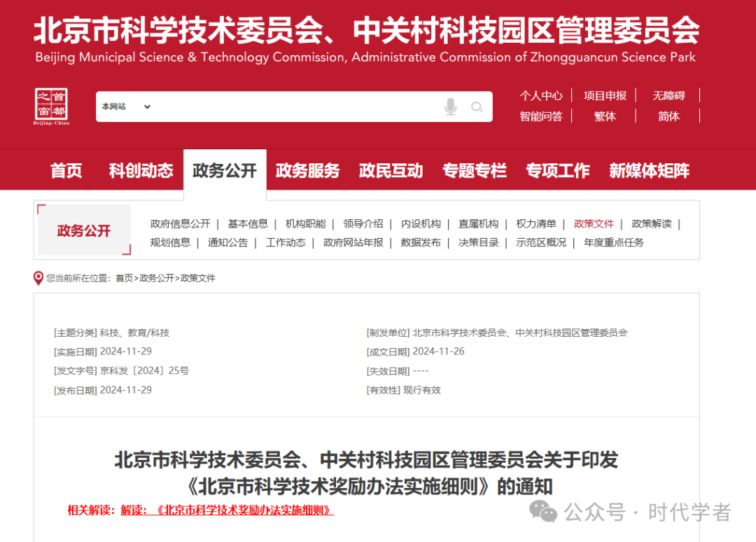Screen dimensions: 756x542
Task: Open the 本网站 search scope dropdown
Action: click(126, 106)
